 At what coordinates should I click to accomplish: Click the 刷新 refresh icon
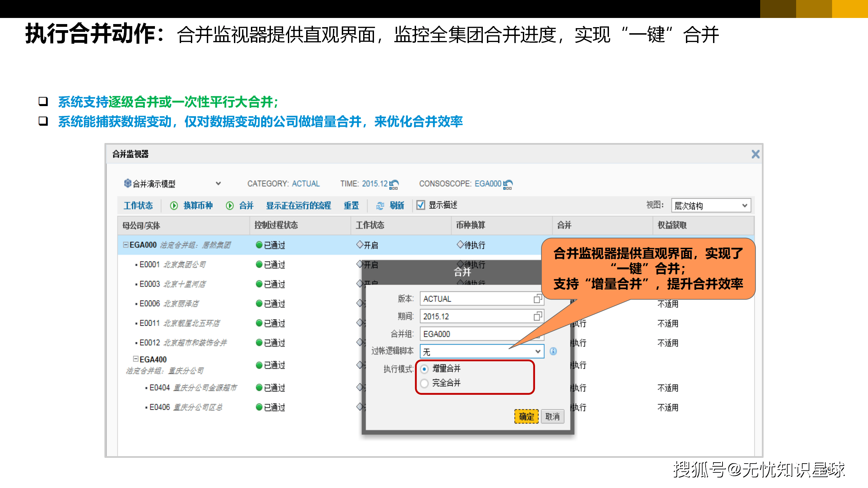[x=380, y=205]
